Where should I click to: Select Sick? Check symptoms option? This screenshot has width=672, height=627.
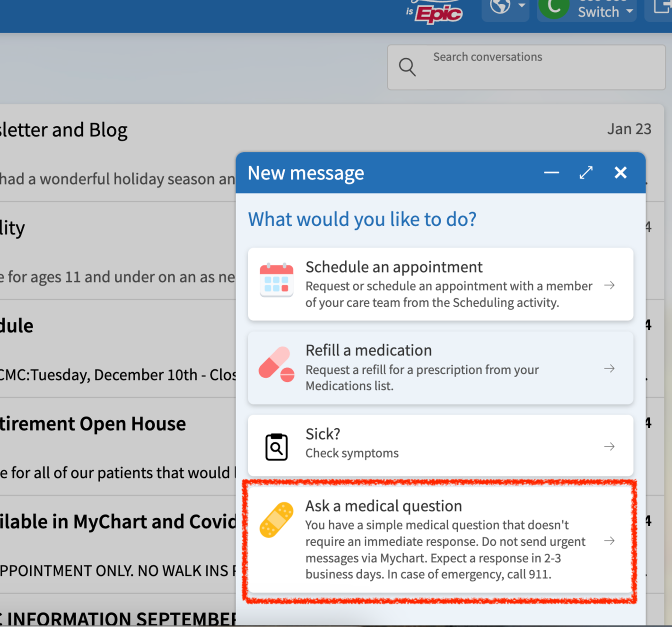tap(440, 445)
